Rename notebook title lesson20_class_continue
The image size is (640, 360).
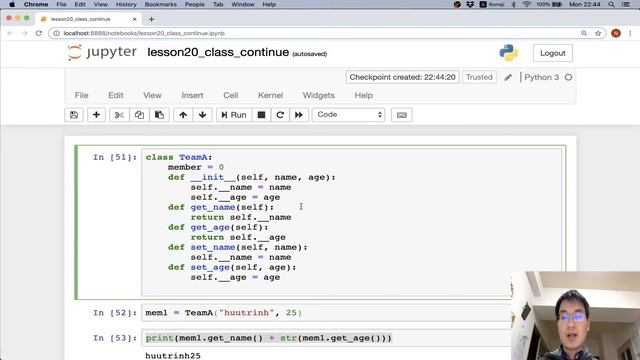coord(218,52)
